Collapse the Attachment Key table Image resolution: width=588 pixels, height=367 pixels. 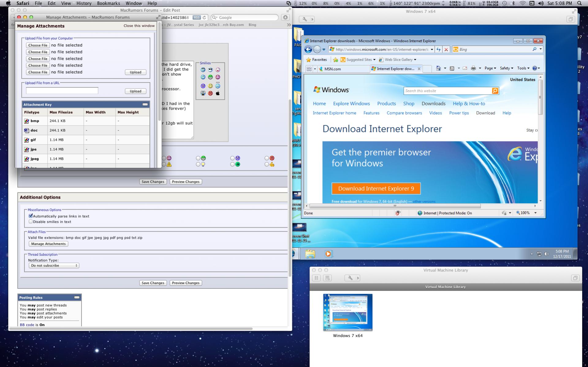[x=145, y=104]
